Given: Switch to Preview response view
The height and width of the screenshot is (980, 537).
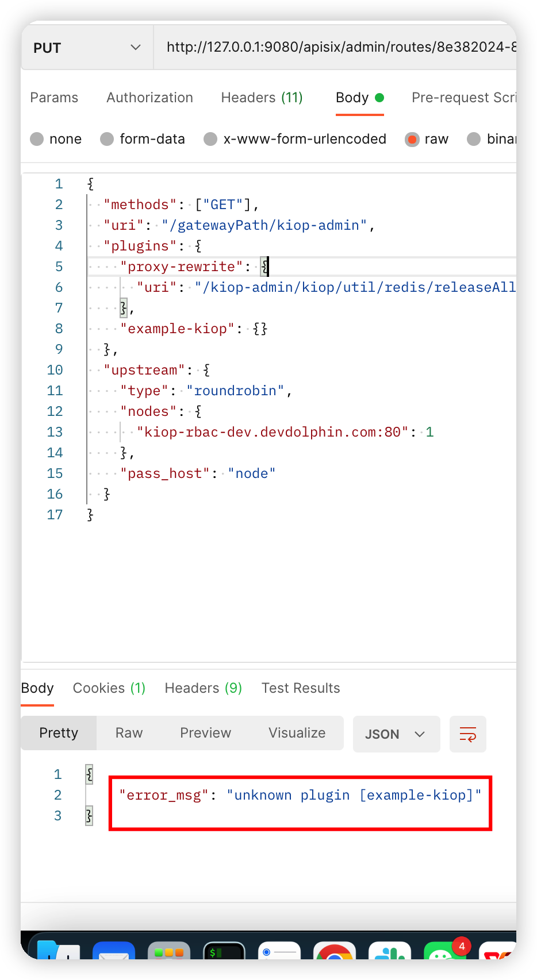Looking at the screenshot, I should [x=205, y=733].
